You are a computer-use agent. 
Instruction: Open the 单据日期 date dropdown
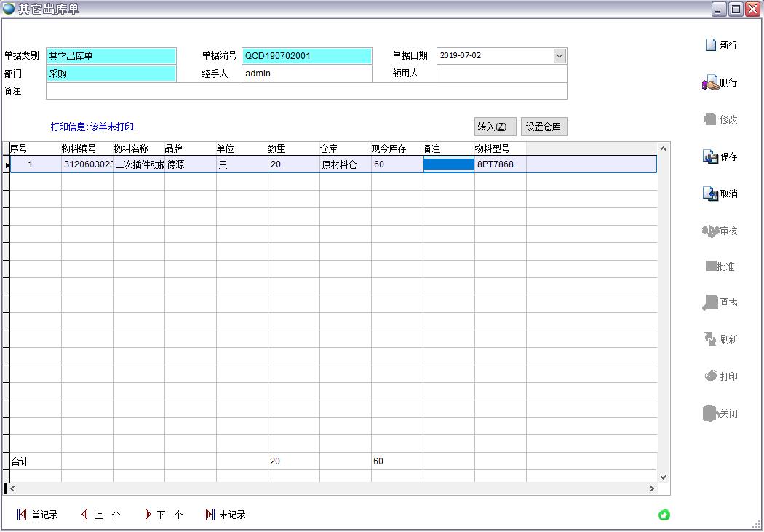point(559,56)
